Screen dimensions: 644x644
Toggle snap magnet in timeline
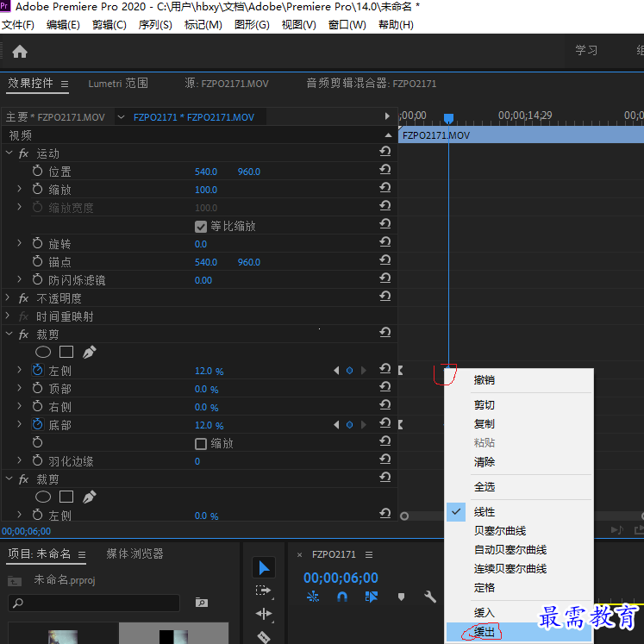coord(341,597)
